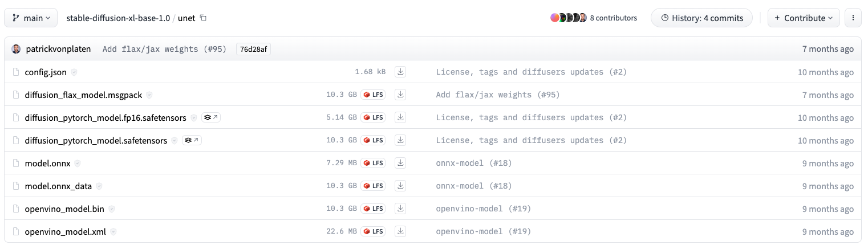Screen dimensions: 868x249
Task: Download diffusion_flax_model.msgpack via its download icon
Action: 400,95
